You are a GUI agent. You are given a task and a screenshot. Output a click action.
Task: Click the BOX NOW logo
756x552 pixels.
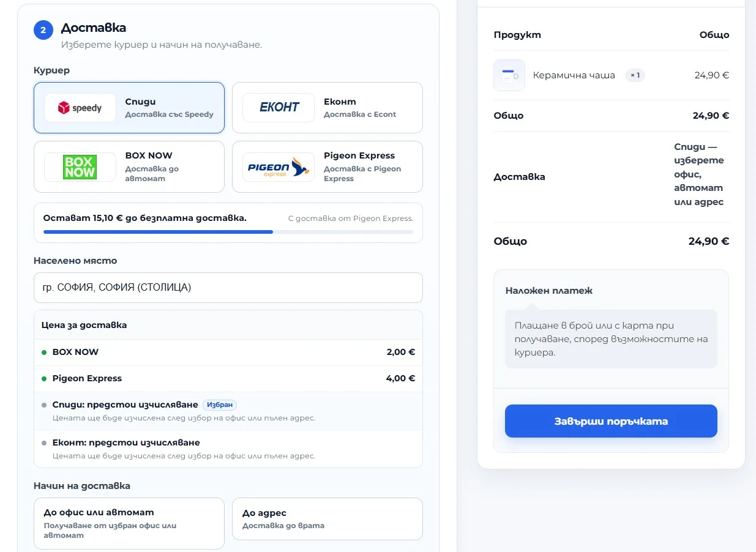coord(80,167)
